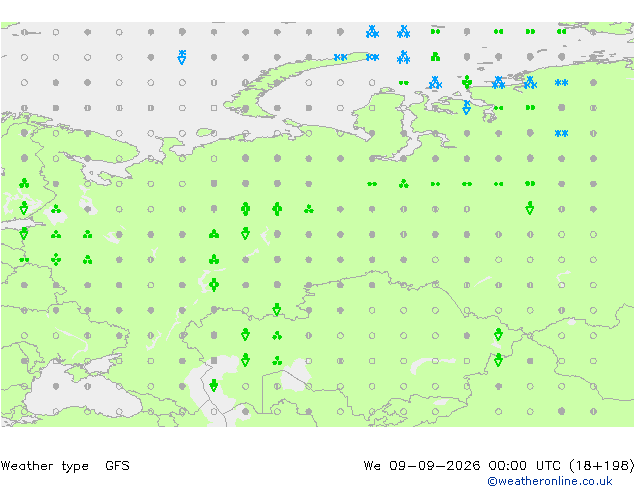Click the lower green shower symbol near the Altai border
The height and width of the screenshot is (490, 634).
(498, 359)
